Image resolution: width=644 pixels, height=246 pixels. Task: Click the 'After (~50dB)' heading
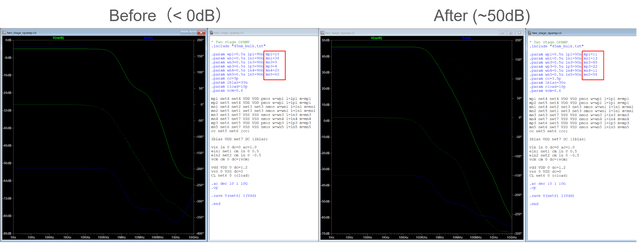[x=482, y=16]
